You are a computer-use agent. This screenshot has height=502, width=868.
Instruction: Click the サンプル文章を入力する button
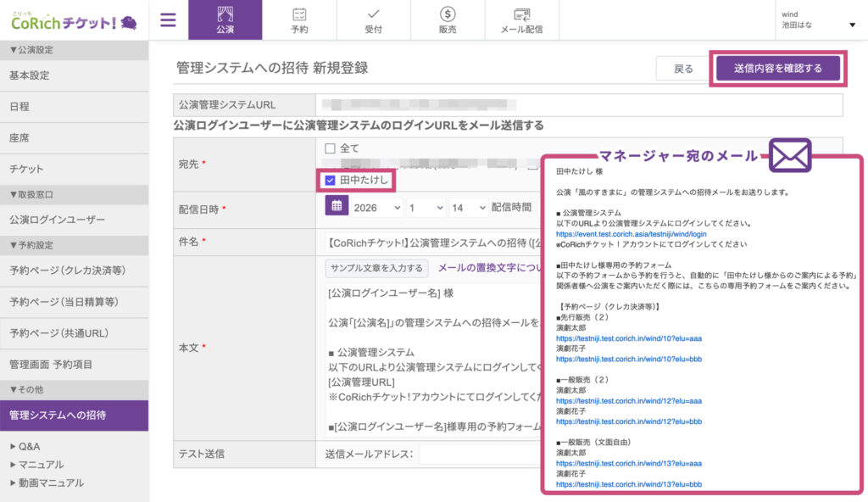pyautogui.click(x=376, y=268)
